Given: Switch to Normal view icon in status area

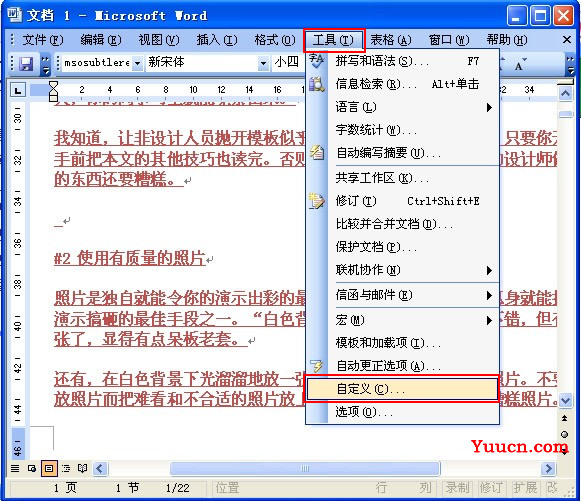Looking at the screenshot, I should [x=15, y=468].
